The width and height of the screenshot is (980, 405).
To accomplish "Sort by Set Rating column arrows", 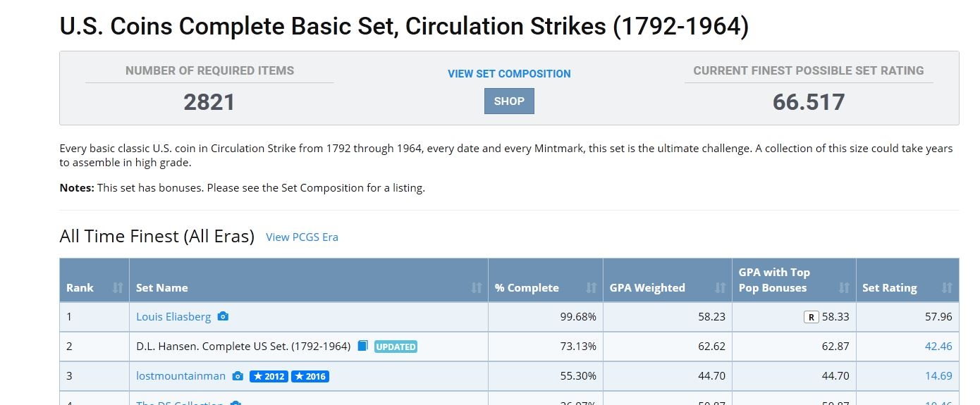I will pyautogui.click(x=947, y=287).
